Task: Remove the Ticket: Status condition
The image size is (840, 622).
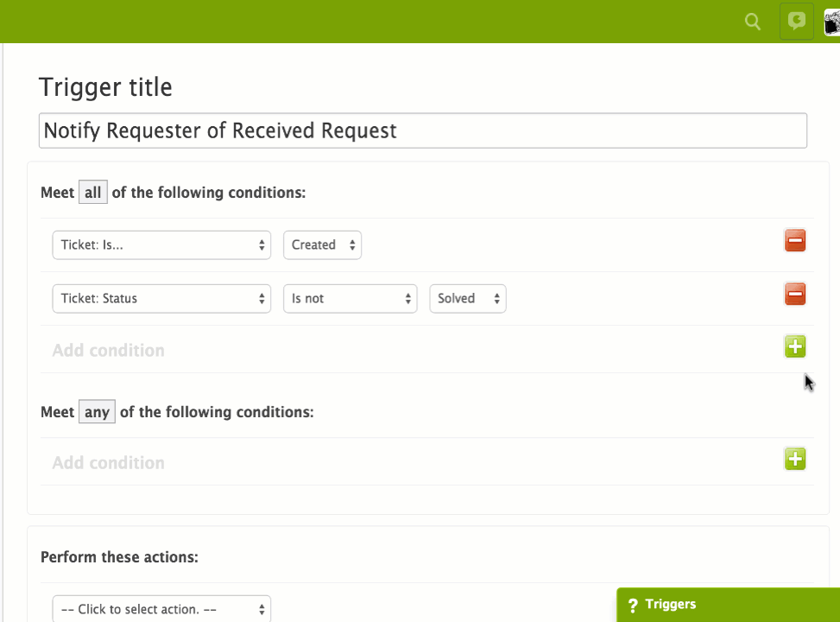Action: tap(794, 295)
